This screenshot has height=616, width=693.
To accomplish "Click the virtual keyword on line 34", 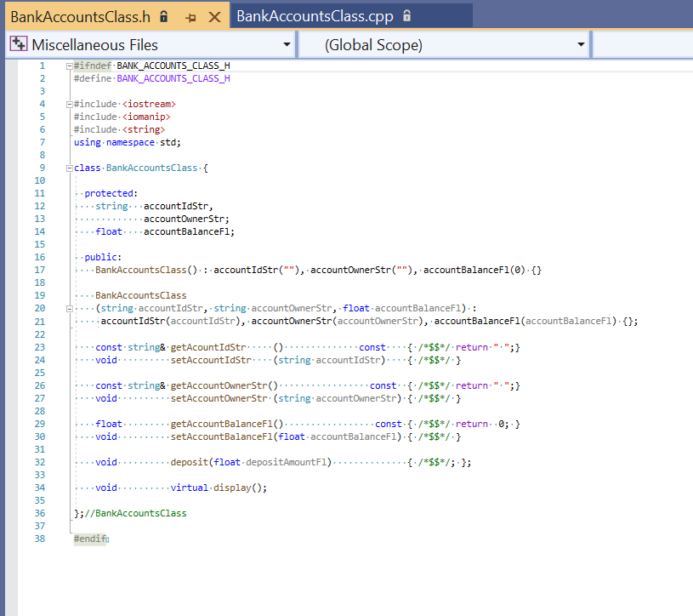I will pos(189,488).
